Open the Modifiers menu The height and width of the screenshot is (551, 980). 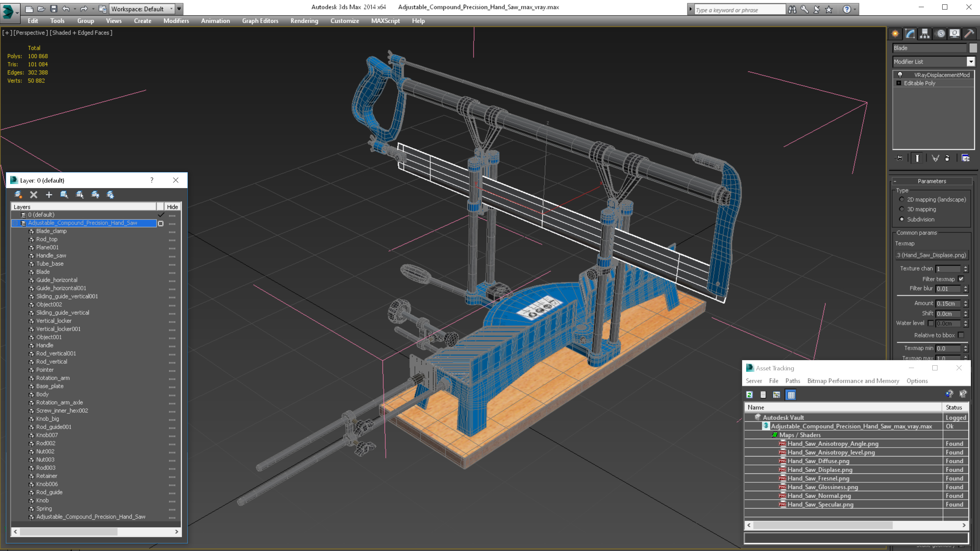click(176, 21)
